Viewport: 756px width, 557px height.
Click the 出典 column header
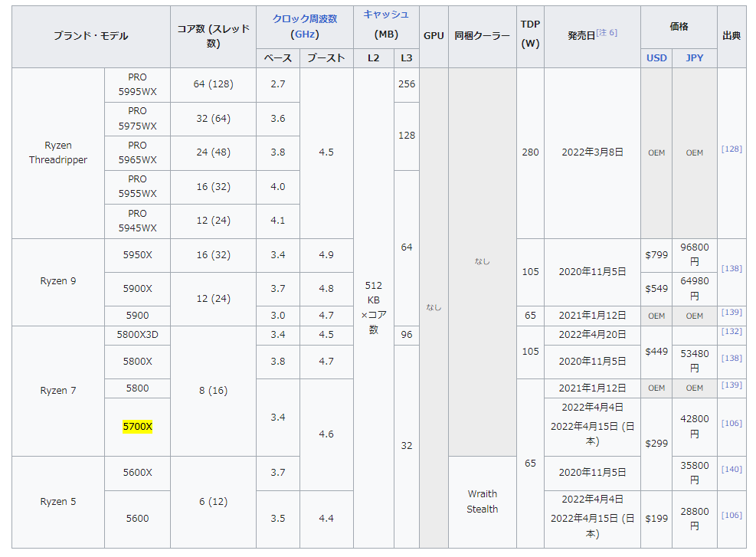click(x=731, y=37)
